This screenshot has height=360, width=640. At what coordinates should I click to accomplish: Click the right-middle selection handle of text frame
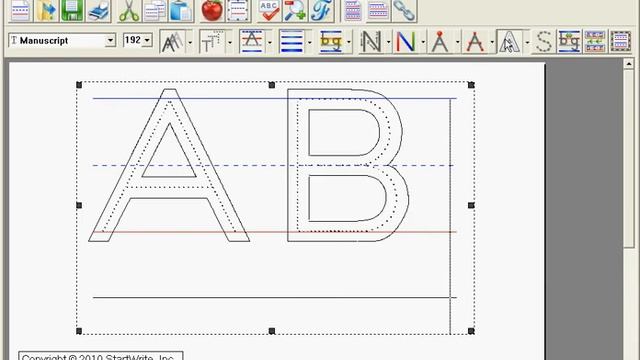pos(471,205)
